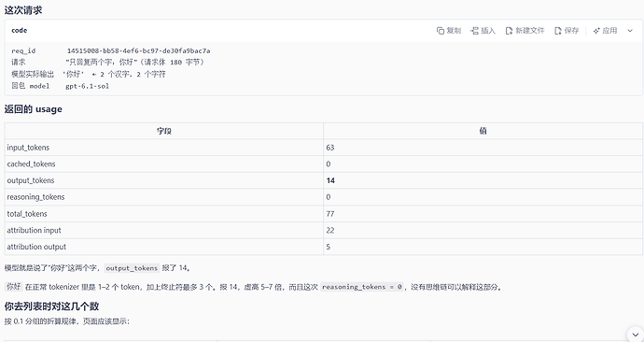Click the 值 column header
Screen dimensions: 644x342
(483, 131)
